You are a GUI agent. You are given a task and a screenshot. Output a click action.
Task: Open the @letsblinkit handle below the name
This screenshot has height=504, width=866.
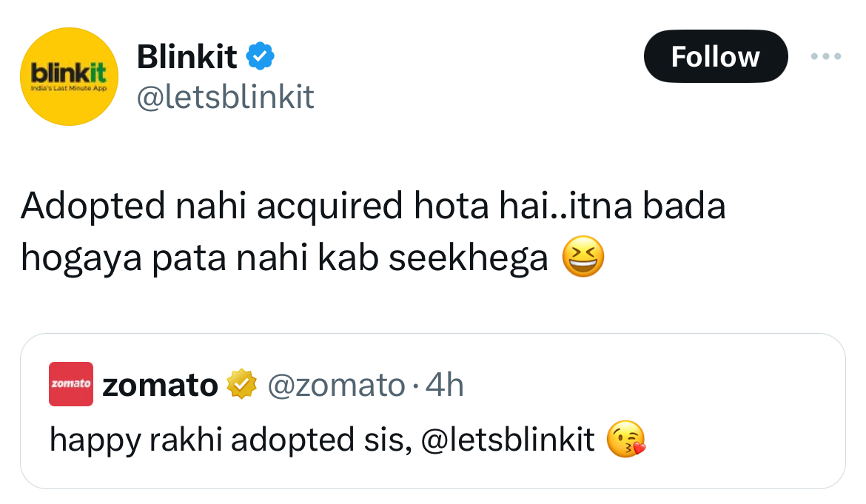[x=225, y=97]
